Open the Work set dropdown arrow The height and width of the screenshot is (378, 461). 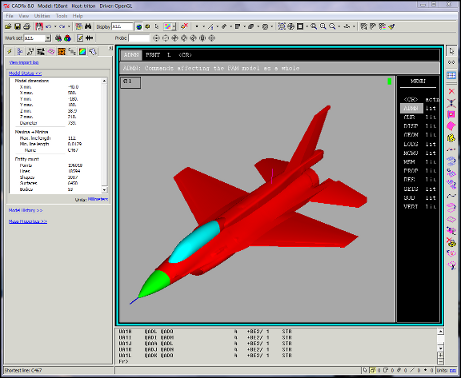tap(48, 38)
